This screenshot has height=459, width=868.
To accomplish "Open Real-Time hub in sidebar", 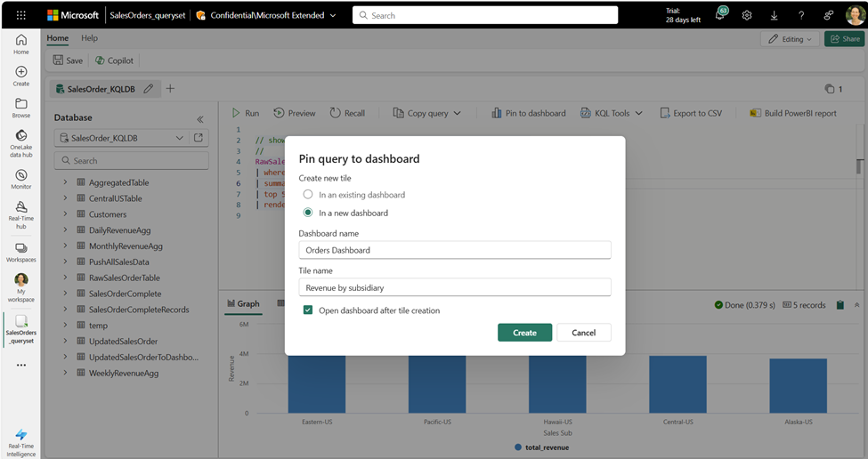I will pos(21,214).
